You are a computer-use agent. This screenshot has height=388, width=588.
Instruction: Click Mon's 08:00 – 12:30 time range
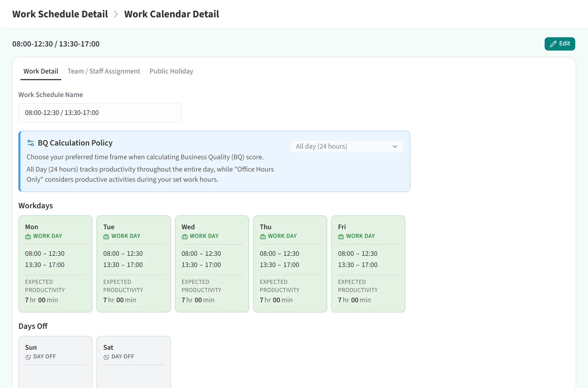45,254
